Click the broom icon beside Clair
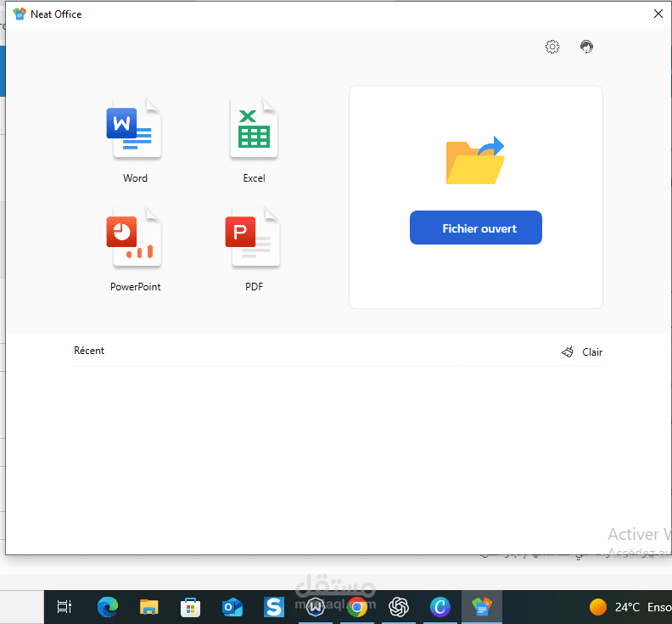 568,352
